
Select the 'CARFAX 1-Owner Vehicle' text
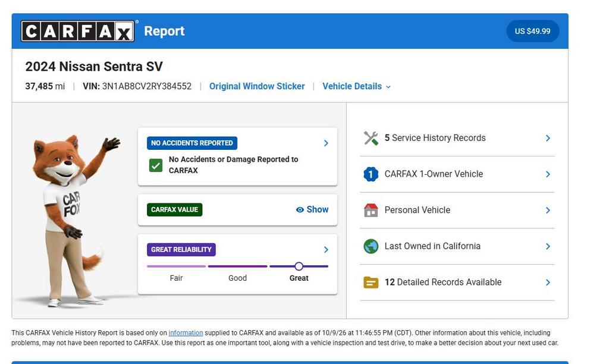(x=434, y=174)
